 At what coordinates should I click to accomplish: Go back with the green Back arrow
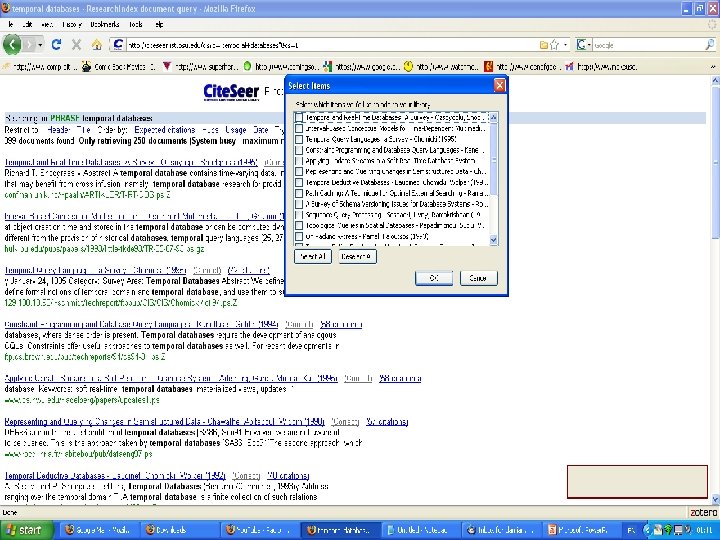(12, 45)
